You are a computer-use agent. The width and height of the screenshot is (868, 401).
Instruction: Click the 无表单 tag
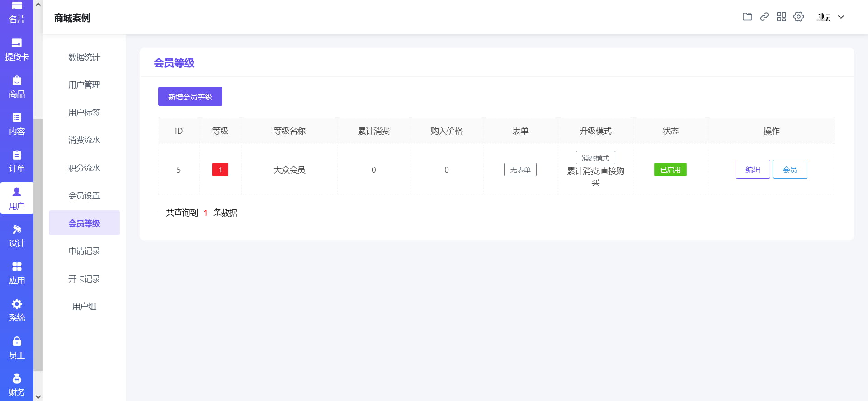point(520,170)
